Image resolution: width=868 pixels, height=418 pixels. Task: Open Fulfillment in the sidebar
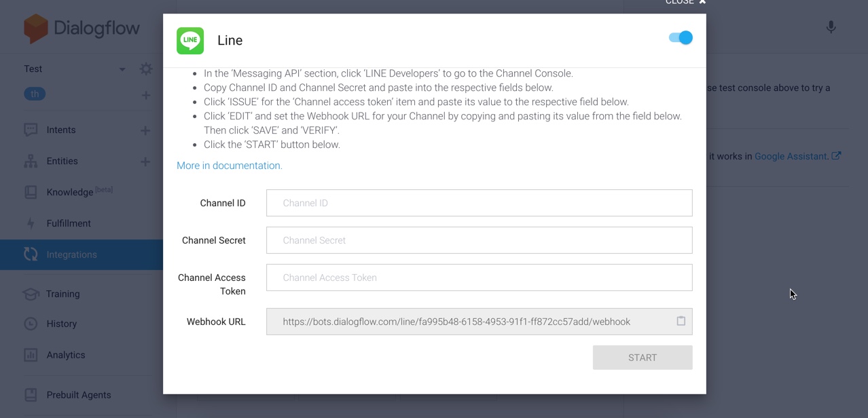69,223
